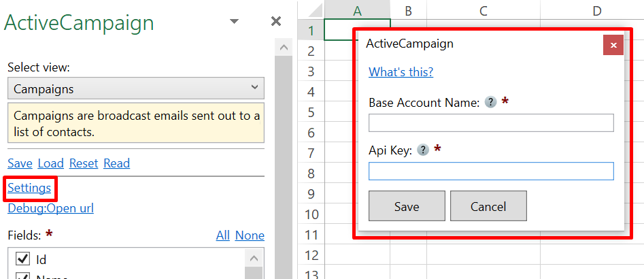Select row 1 header

pos(311,30)
